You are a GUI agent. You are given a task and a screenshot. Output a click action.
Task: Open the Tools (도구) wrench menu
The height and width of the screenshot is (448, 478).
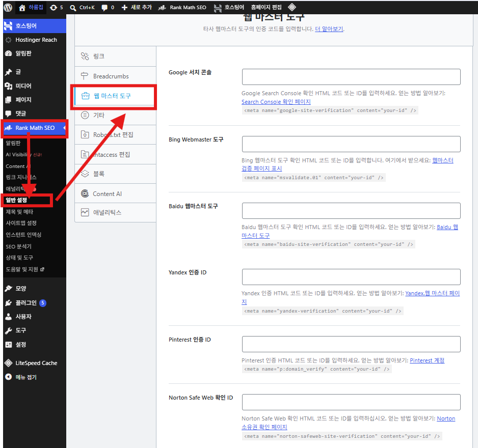pos(35,330)
